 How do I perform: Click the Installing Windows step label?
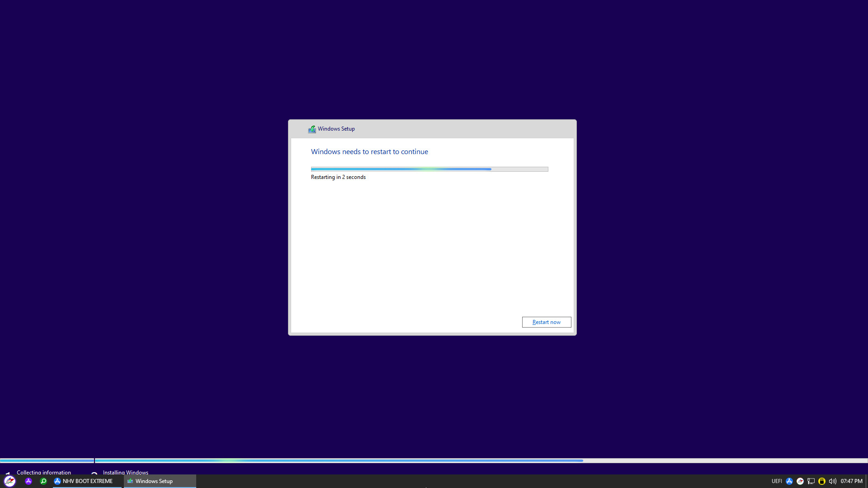[x=126, y=472]
